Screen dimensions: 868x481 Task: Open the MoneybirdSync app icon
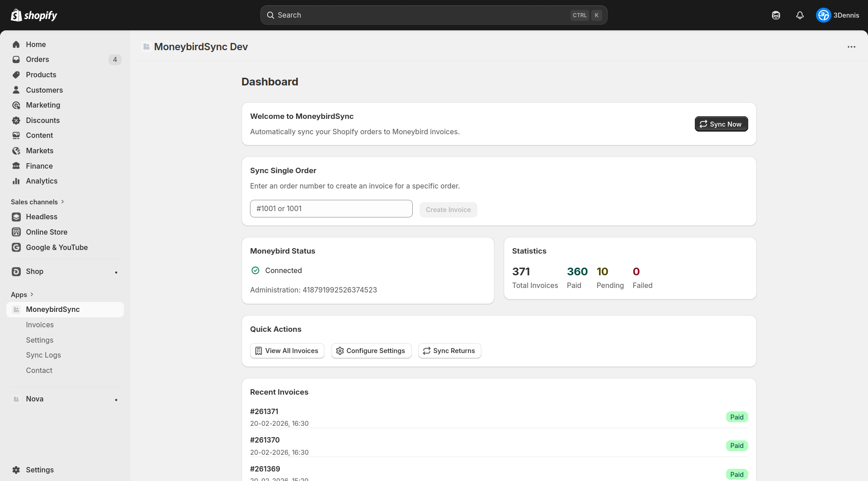tap(17, 309)
